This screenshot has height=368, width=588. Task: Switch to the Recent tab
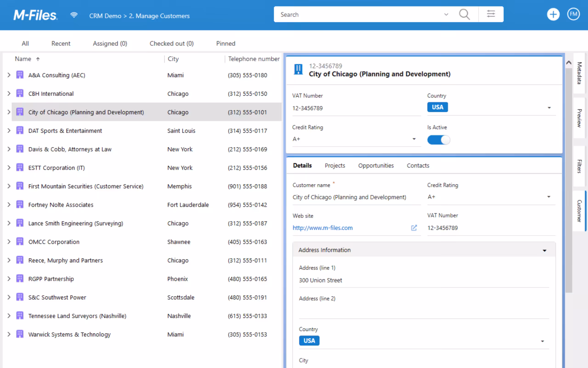pos(61,43)
